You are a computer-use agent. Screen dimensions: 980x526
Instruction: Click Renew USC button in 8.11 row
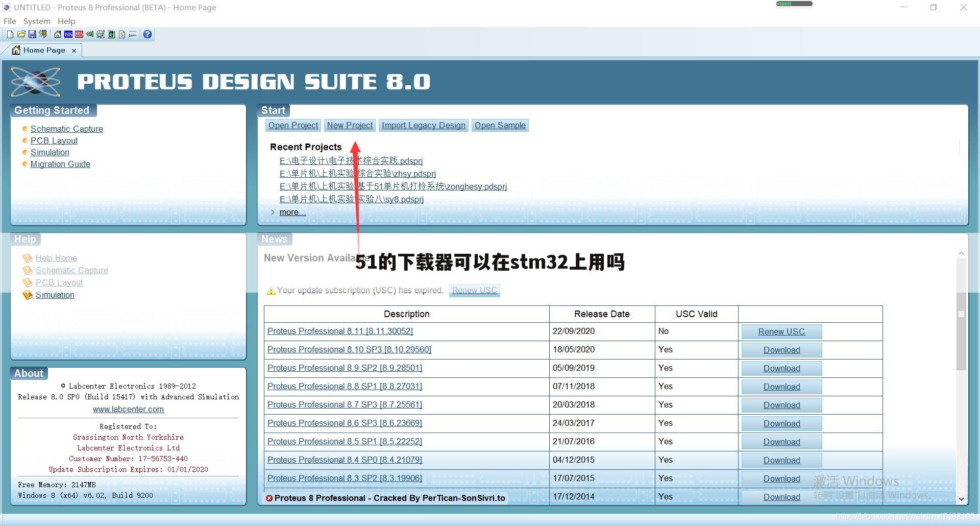[x=781, y=331]
